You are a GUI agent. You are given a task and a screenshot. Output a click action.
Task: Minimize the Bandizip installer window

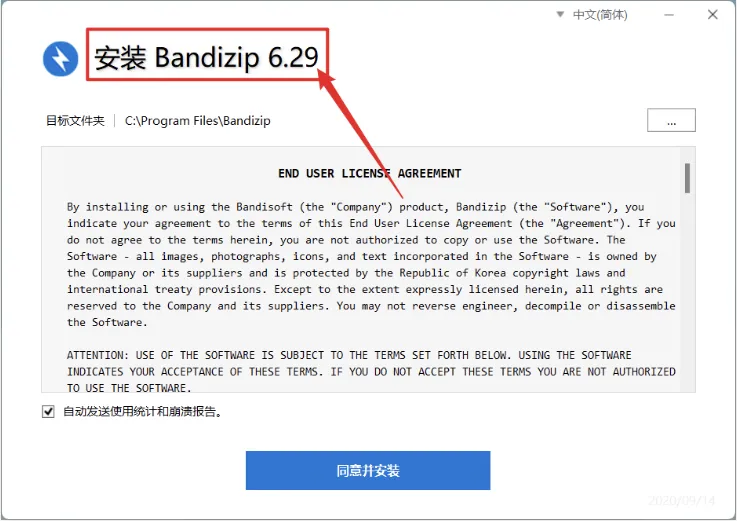pyautogui.click(x=669, y=15)
